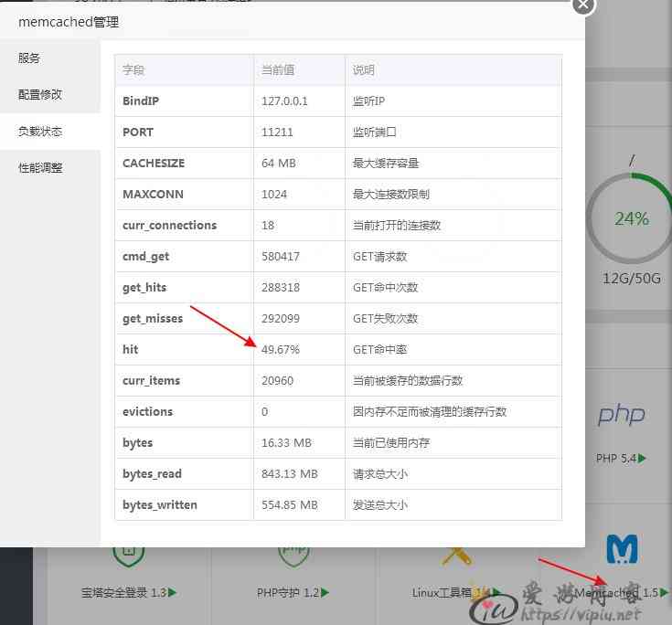
Task: Select the 49.67% hit rate value
Action: (x=281, y=350)
